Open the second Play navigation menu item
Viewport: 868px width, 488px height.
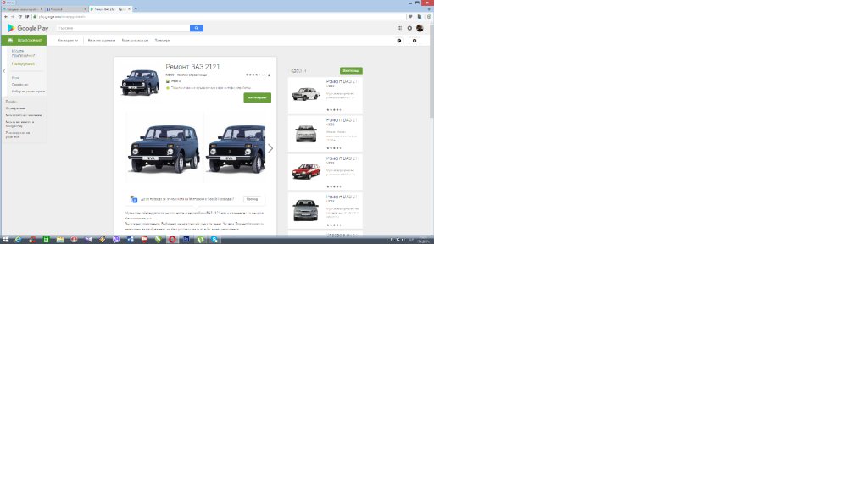coord(102,41)
